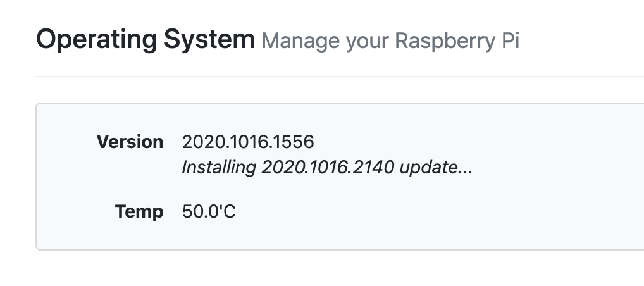The image size is (644, 286).
Task: Click the top border of the info panel
Action: point(340,103)
